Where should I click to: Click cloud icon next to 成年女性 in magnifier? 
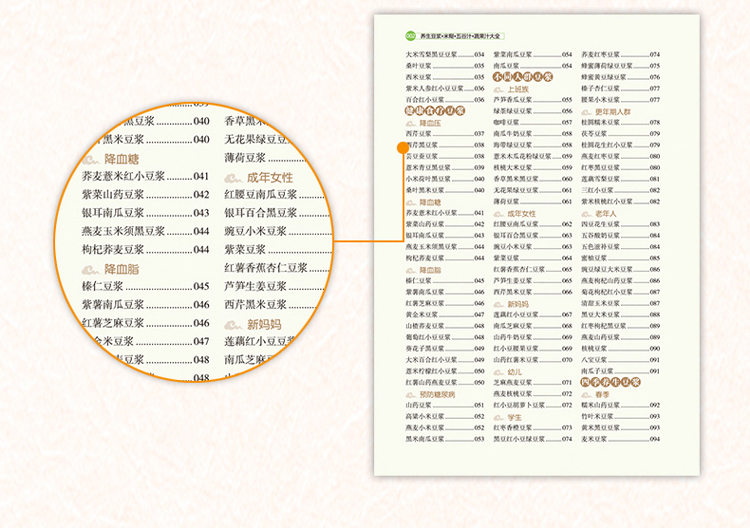tap(233, 177)
